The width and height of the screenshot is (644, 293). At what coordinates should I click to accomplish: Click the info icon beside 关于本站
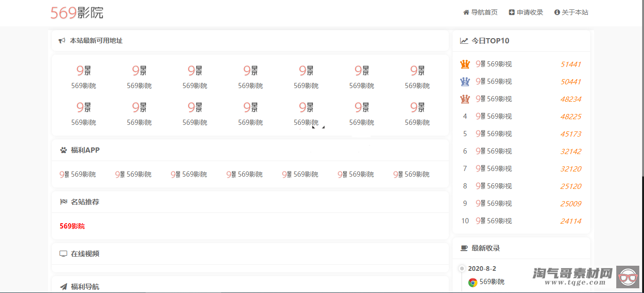[x=557, y=12]
